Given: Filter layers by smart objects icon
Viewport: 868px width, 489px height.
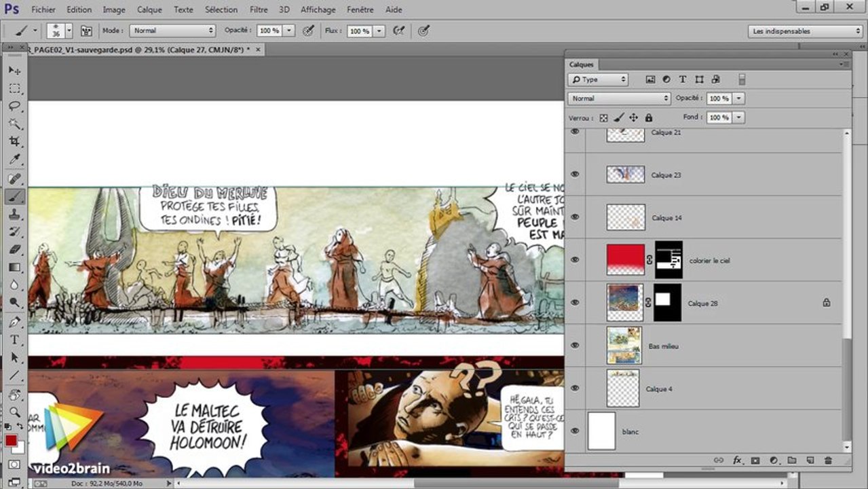Looking at the screenshot, I should pyautogui.click(x=715, y=79).
